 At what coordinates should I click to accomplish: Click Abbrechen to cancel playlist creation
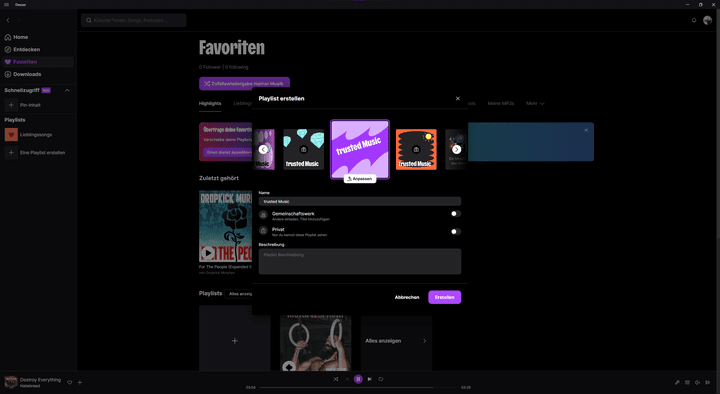[407, 297]
